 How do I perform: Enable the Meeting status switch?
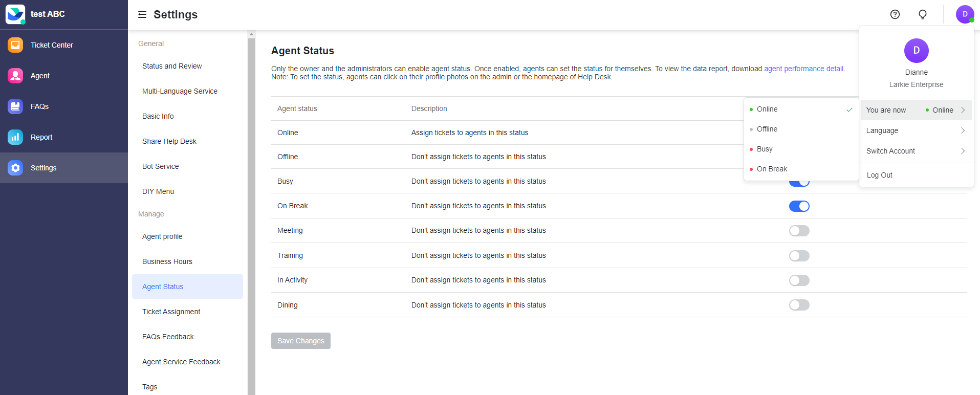tap(799, 231)
